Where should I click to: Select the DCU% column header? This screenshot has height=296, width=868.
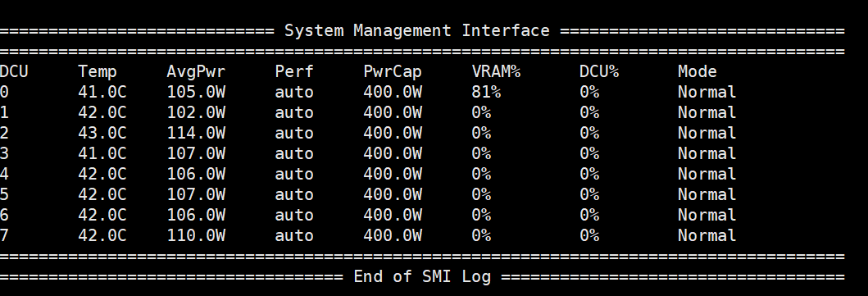click(599, 71)
